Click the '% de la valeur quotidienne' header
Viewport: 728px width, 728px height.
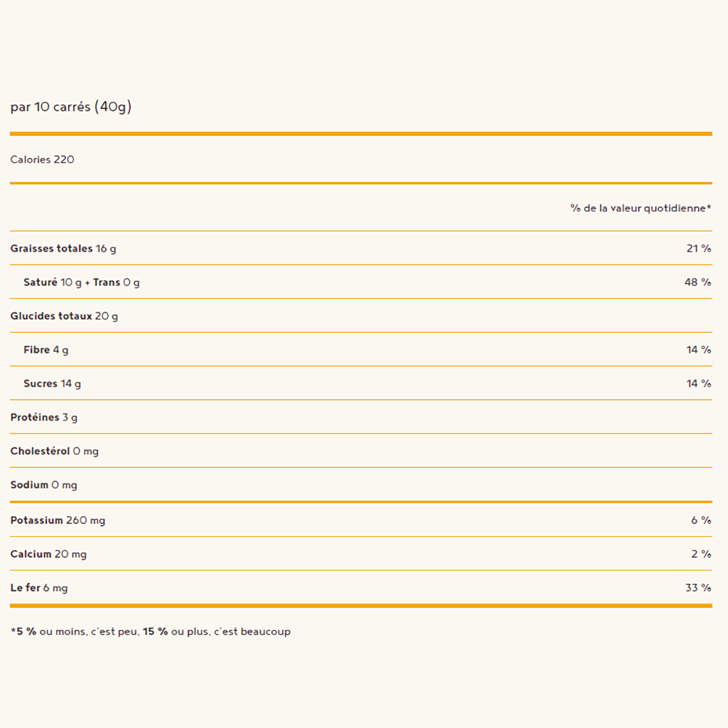click(640, 208)
